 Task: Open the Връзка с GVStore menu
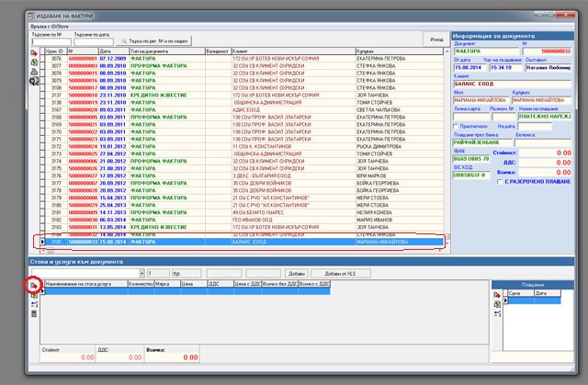coord(50,27)
